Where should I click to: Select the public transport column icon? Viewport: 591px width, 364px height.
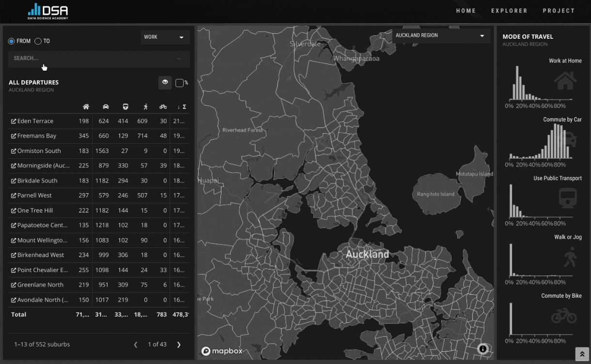pyautogui.click(x=125, y=106)
